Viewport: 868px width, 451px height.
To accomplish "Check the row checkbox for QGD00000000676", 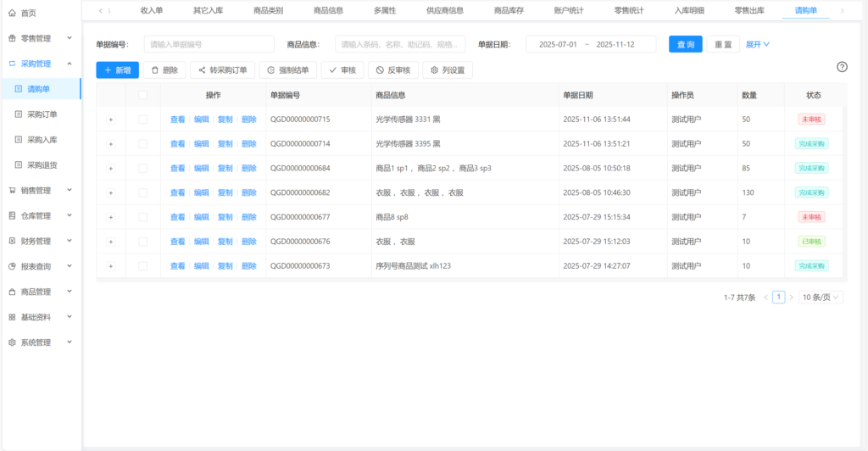I will (x=142, y=242).
